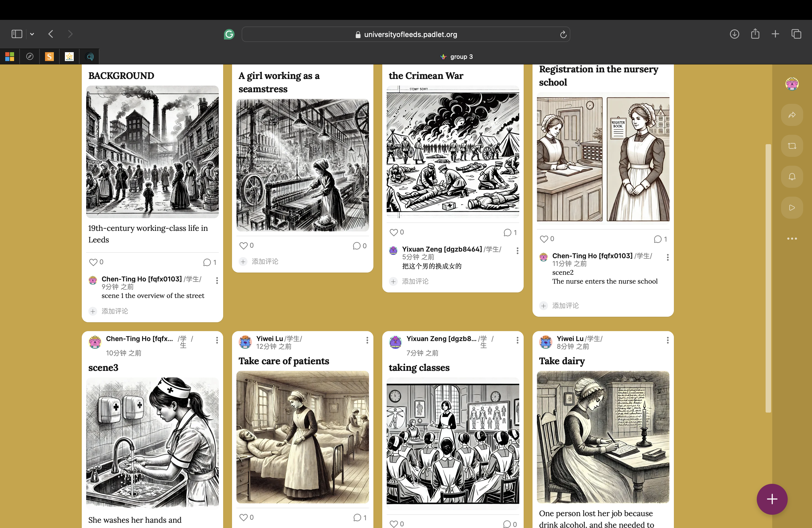This screenshot has width=812, height=528.
Task: Select the group 3 tab
Action: (456, 57)
